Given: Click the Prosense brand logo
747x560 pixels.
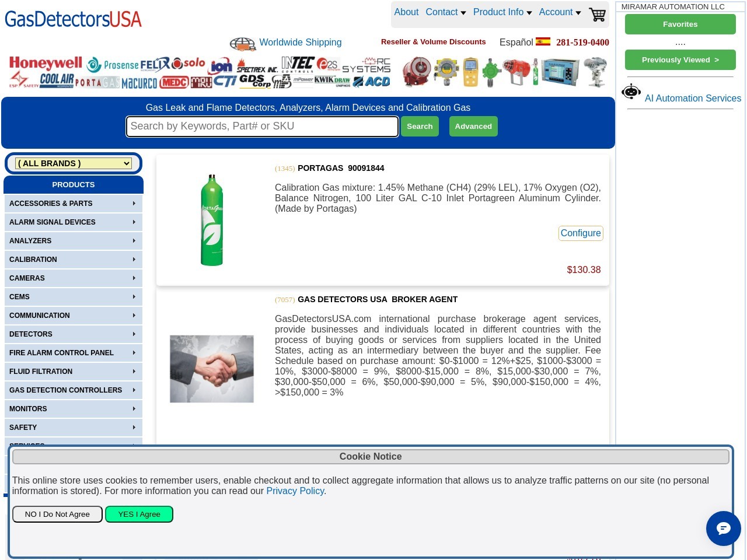Looking at the screenshot, I should coord(113,65).
